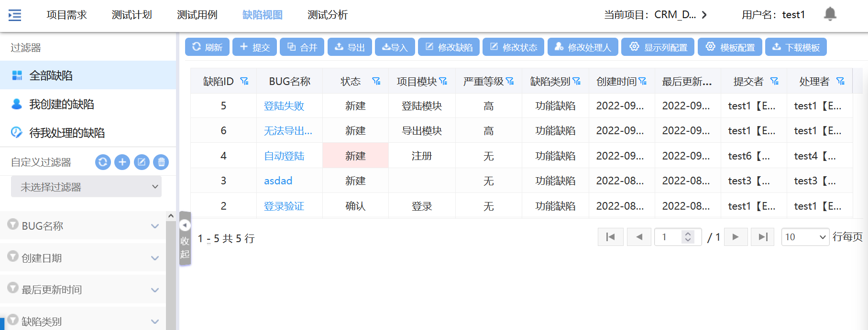Click the notification bell icon
868x330 pixels.
(830, 14)
